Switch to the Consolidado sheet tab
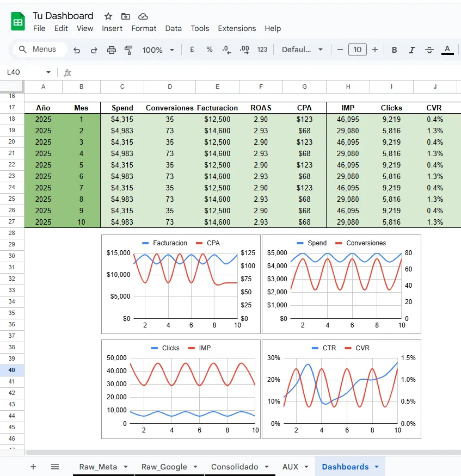Viewport: 461px width, 476px height. (235, 467)
